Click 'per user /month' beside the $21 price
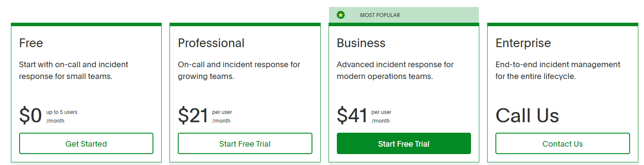The height and width of the screenshot is (165, 644). [222, 117]
